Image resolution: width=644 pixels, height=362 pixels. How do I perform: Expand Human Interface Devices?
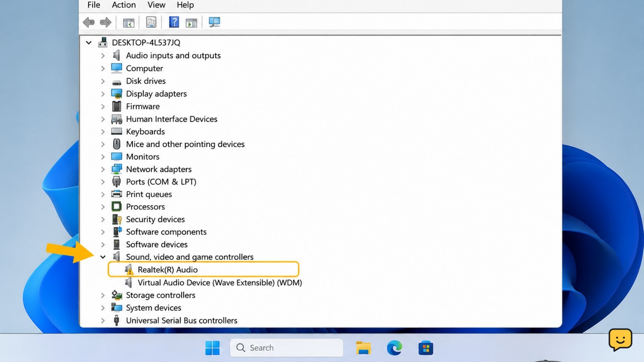point(103,119)
